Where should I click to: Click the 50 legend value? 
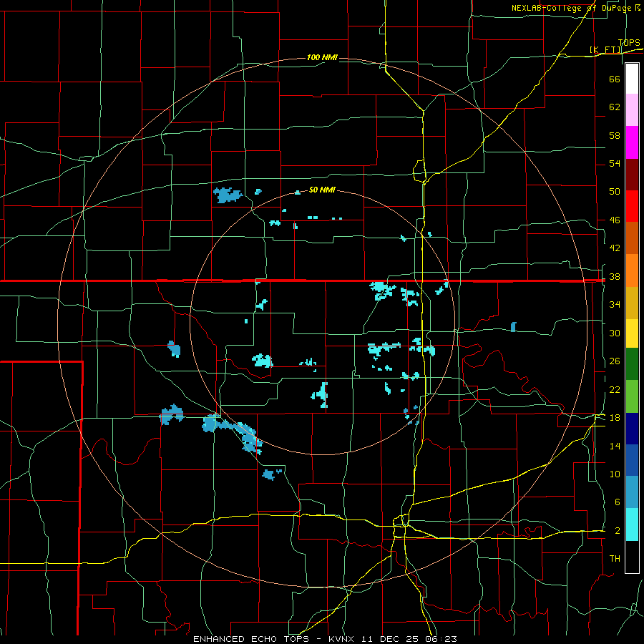point(615,191)
